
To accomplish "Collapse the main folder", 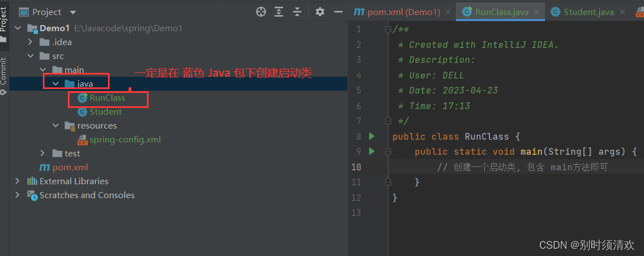I will [43, 70].
